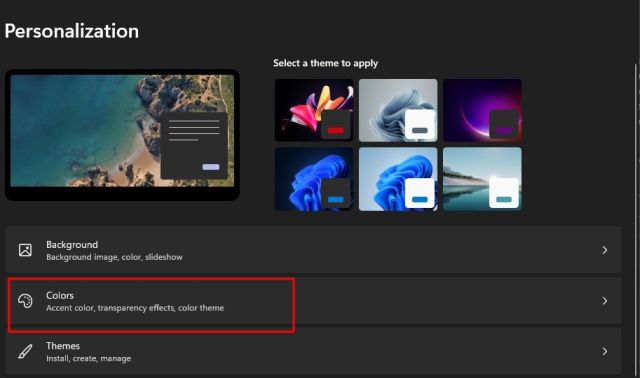Click 'Select a theme to apply' text
Image resolution: width=640 pixels, height=378 pixels.
[325, 63]
